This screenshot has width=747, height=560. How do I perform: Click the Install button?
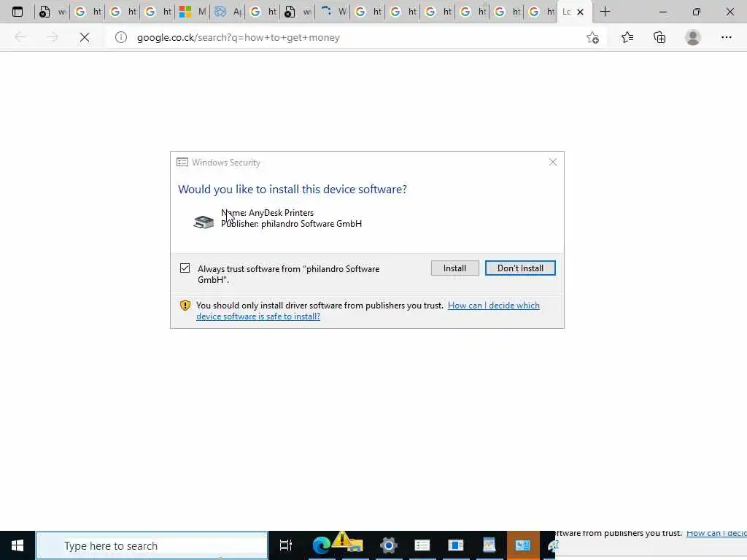click(x=455, y=268)
